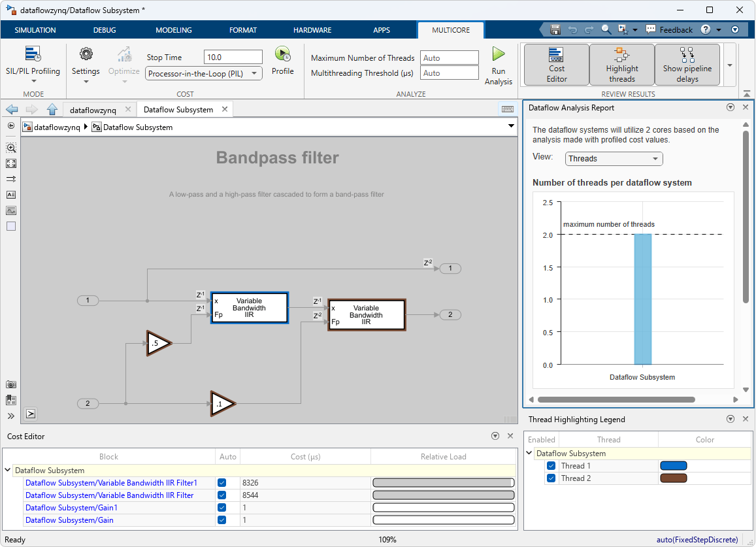The image size is (756, 547).
Task: Navigate back with the left arrow
Action: (x=12, y=110)
